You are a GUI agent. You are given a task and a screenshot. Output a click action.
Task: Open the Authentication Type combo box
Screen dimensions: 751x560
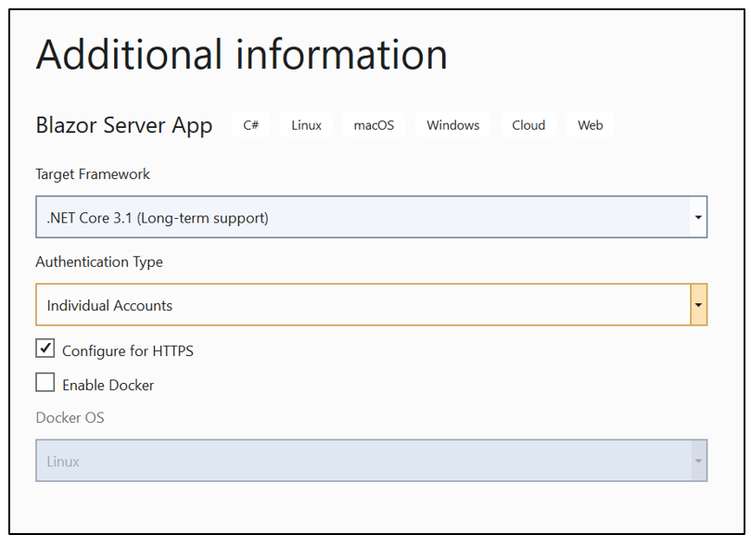point(362,305)
